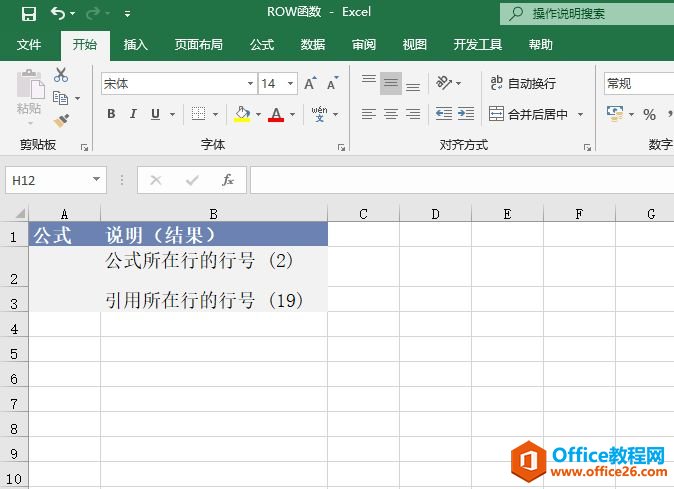Select column C header
674x489 pixels.
point(363,214)
